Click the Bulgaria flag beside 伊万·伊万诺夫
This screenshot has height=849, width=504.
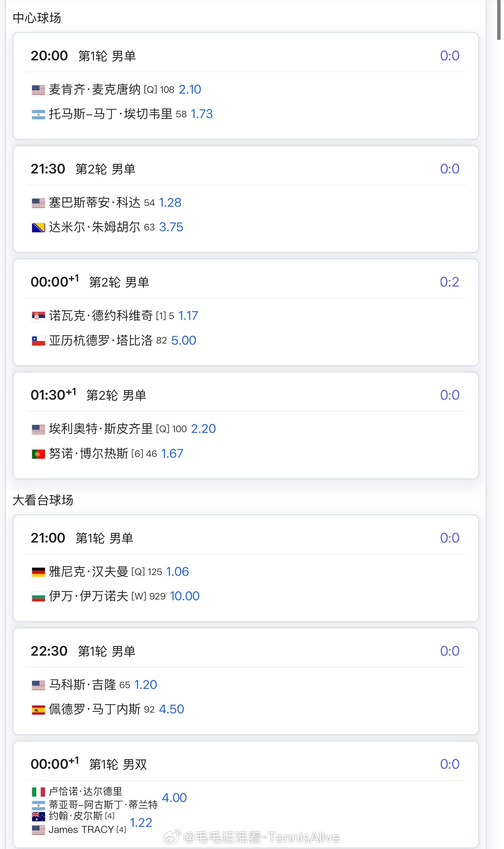38,596
